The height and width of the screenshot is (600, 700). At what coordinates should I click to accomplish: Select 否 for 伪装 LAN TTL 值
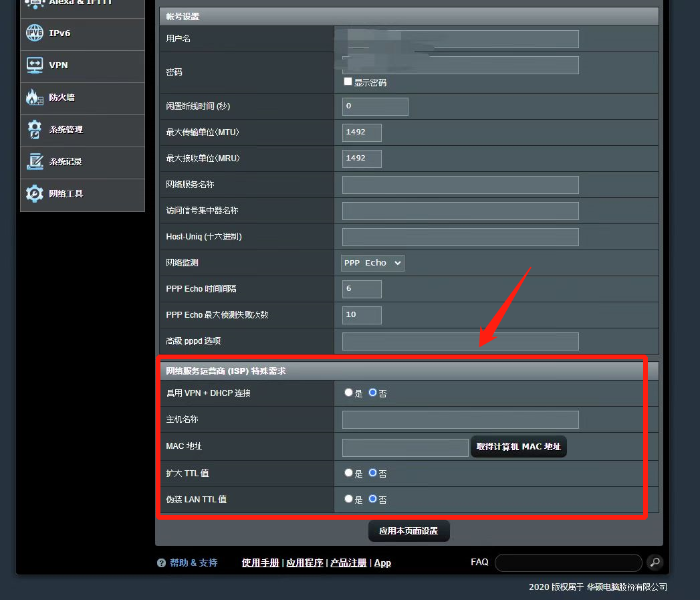click(373, 498)
